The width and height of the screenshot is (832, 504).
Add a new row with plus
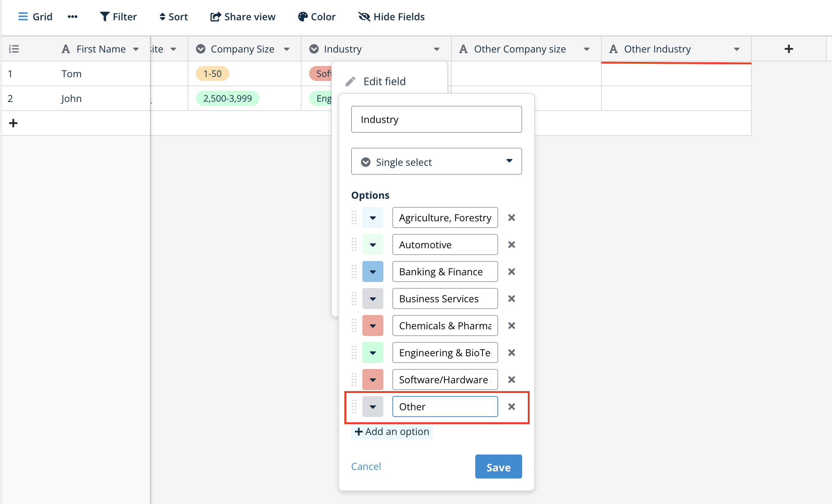(13, 123)
